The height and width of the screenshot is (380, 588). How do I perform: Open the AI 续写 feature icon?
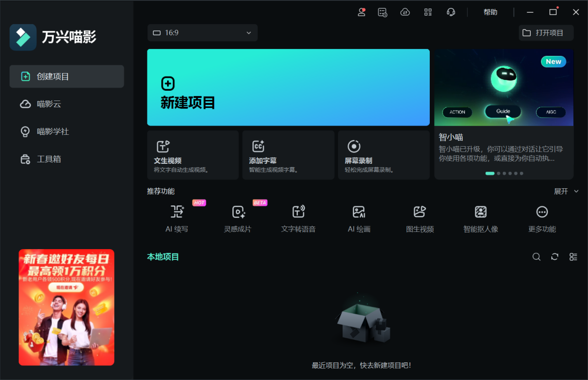click(177, 212)
